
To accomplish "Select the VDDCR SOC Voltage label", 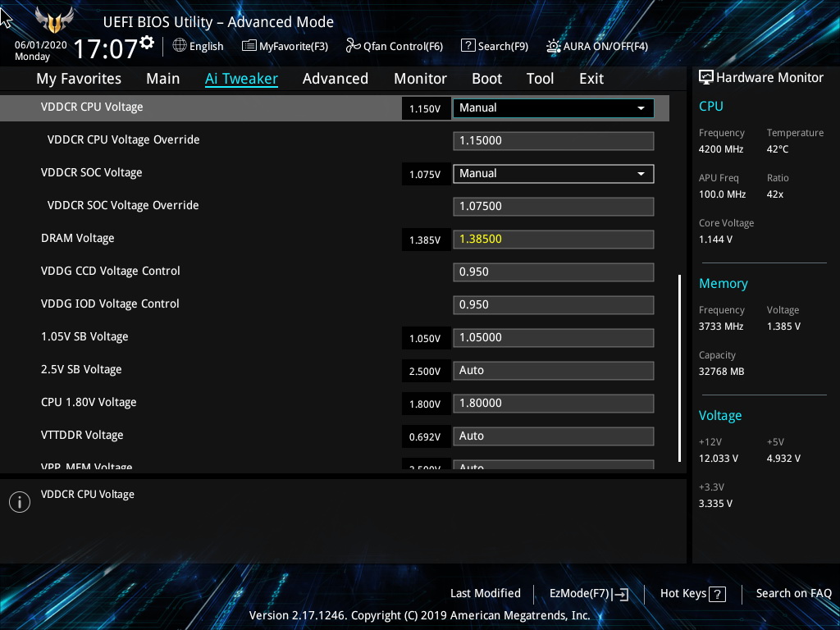I will (91, 172).
